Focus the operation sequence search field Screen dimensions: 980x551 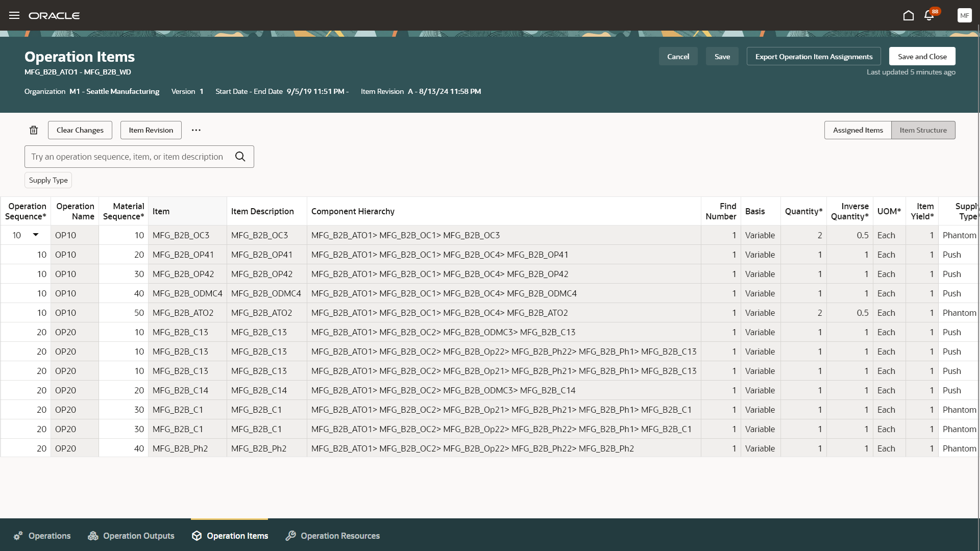(x=128, y=157)
